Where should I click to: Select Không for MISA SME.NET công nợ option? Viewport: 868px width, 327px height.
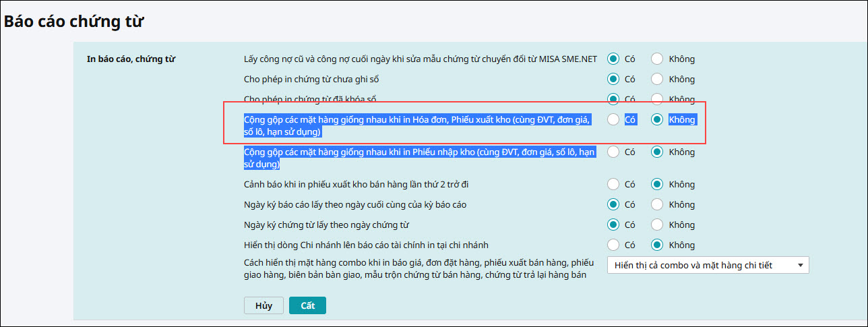click(x=657, y=59)
